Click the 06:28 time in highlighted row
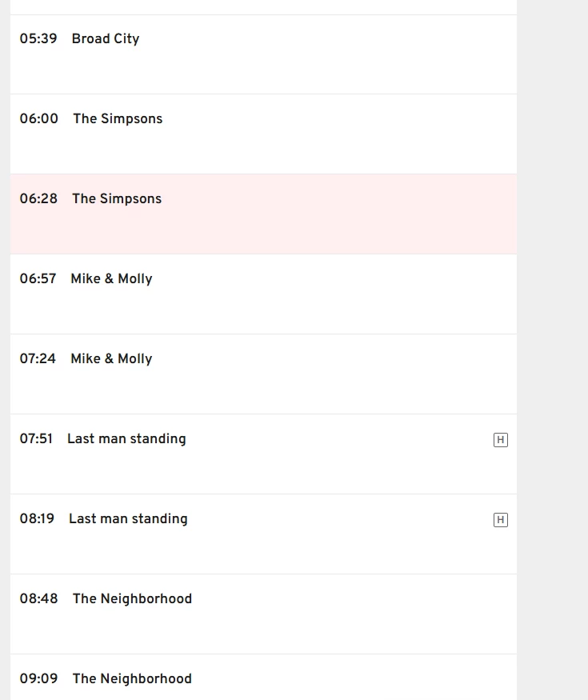This screenshot has height=700, width=588. click(39, 198)
